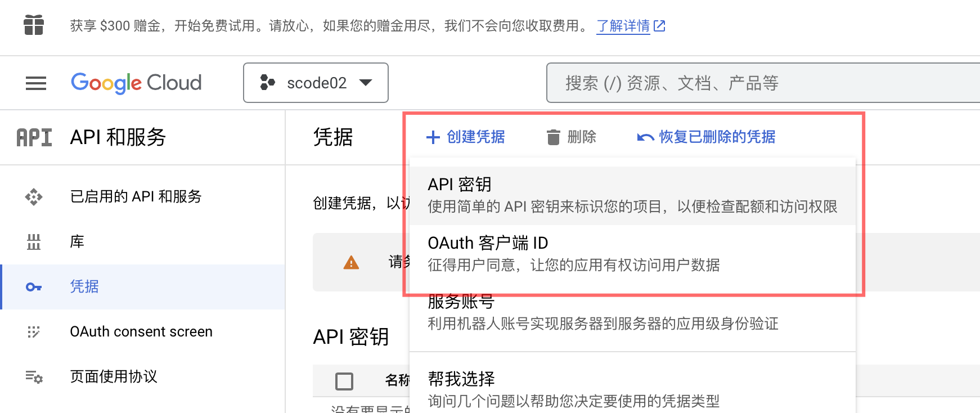Select 凭据 in the sidebar
The width and height of the screenshot is (980, 413).
142,287
